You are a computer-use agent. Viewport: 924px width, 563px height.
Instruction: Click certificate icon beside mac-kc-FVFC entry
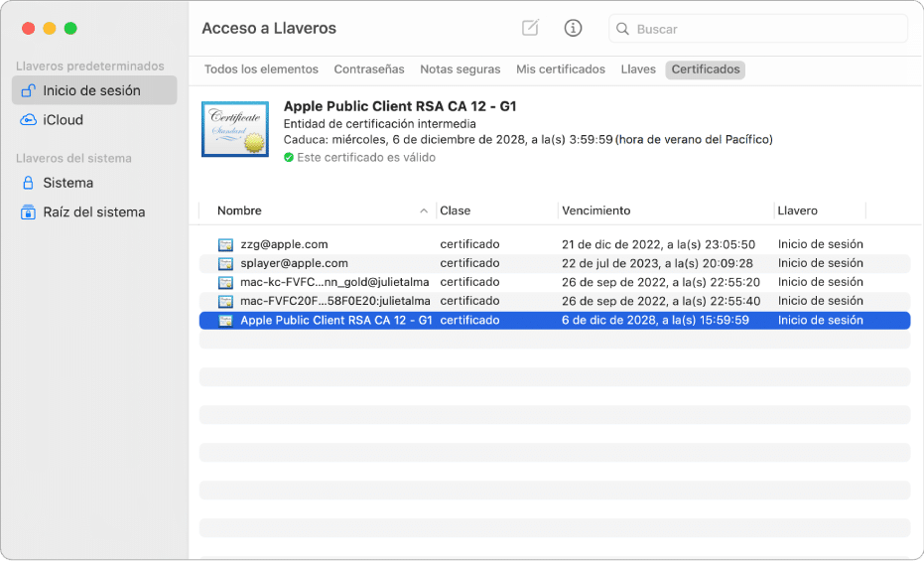[225, 282]
